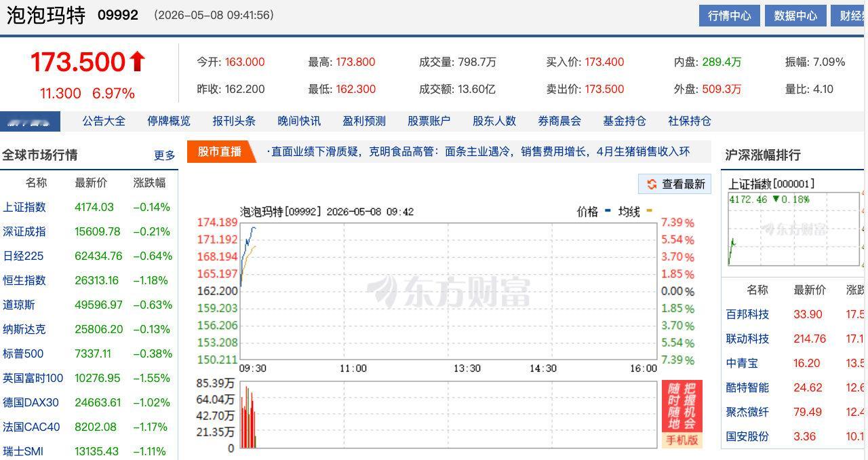Open 纳斯达克 row link
The height and width of the screenshot is (460, 868).
(x=24, y=329)
